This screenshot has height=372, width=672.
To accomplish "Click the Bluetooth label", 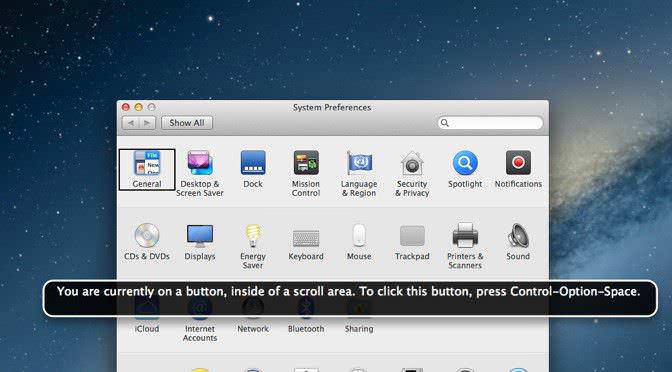I will (306, 329).
